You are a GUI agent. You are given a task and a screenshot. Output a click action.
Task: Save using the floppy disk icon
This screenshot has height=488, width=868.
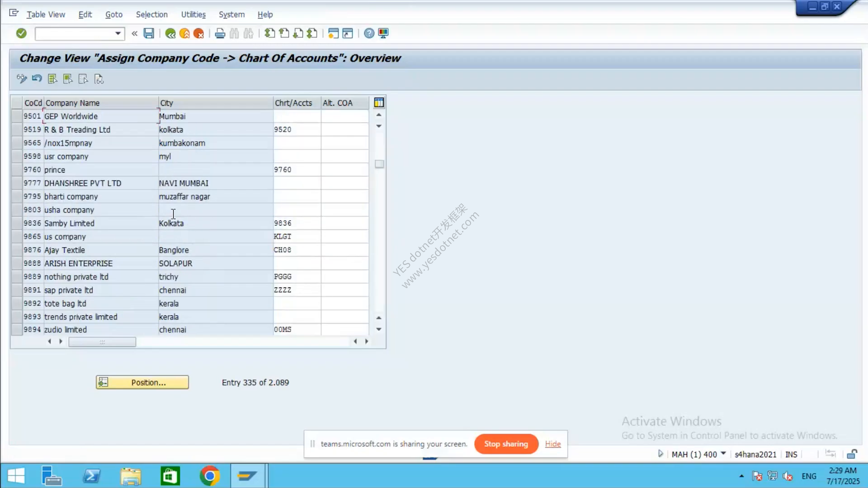[149, 33]
